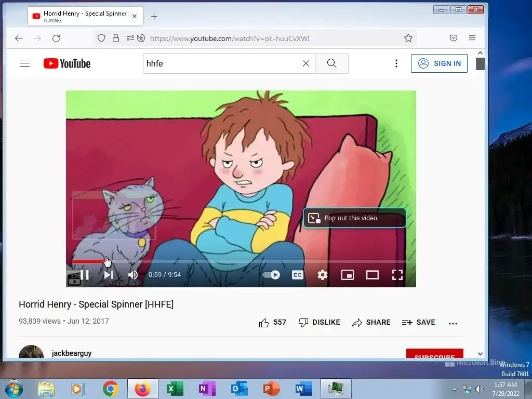Reload the page in Firefox
Image resolution: width=532 pixels, height=399 pixels.
[56, 38]
